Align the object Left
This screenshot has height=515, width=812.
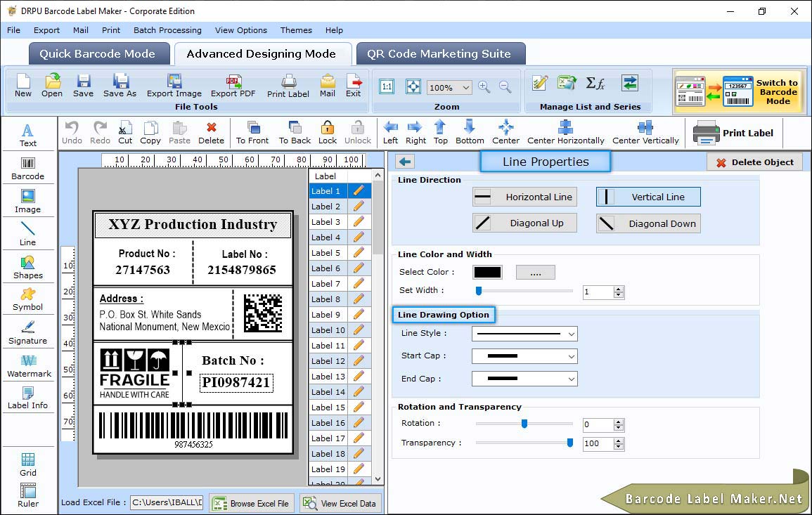point(390,133)
